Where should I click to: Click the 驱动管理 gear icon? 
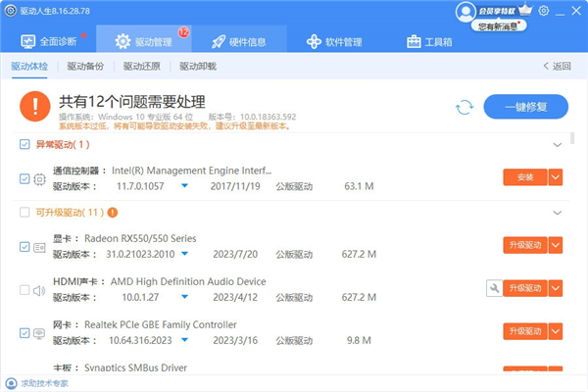point(122,41)
